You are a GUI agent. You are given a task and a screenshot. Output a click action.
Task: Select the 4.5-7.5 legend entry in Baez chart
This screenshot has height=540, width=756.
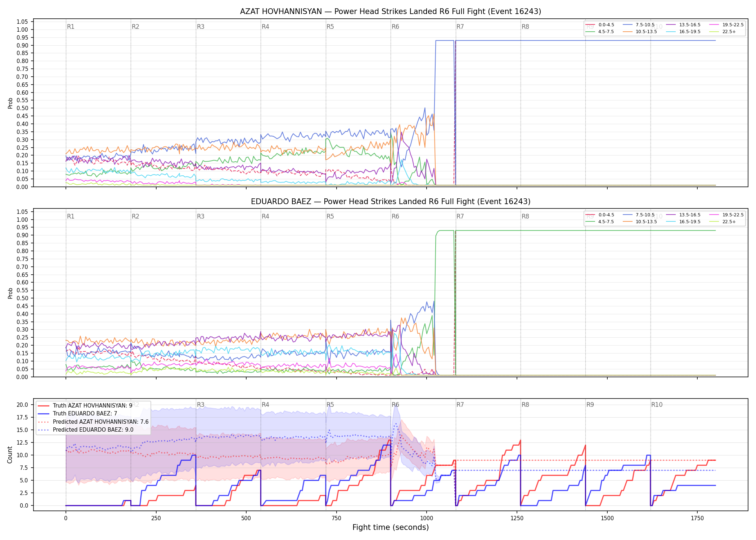coord(600,222)
